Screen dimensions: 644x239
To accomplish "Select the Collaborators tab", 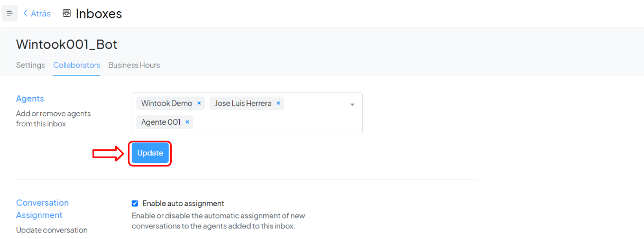I will pyautogui.click(x=77, y=65).
